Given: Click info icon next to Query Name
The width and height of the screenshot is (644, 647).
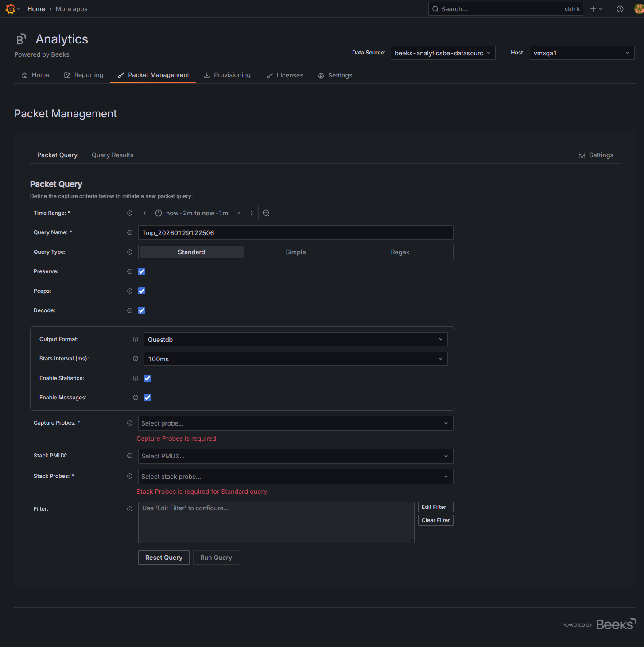Looking at the screenshot, I should (130, 232).
